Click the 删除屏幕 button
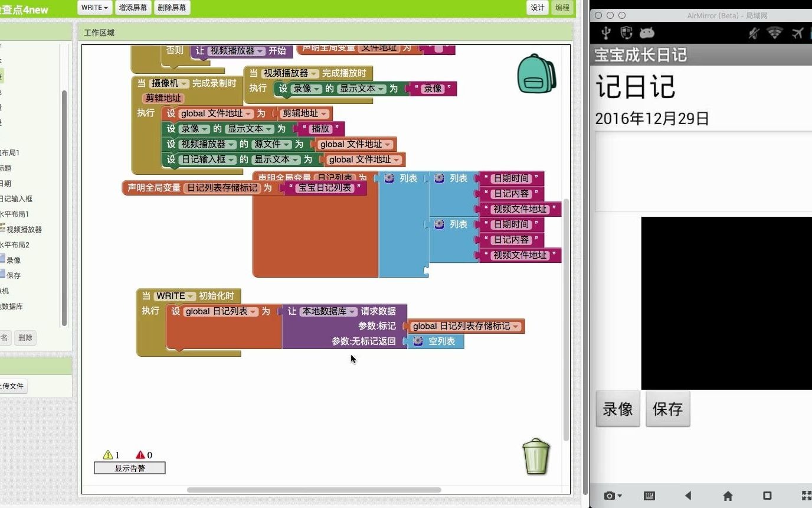Viewport: 812px width, 508px height. (171, 8)
